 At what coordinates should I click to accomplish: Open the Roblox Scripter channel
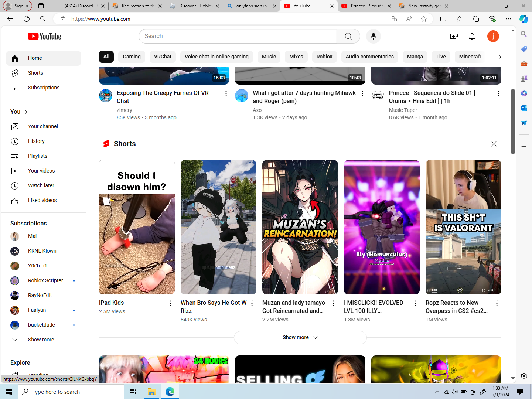[x=44, y=280]
